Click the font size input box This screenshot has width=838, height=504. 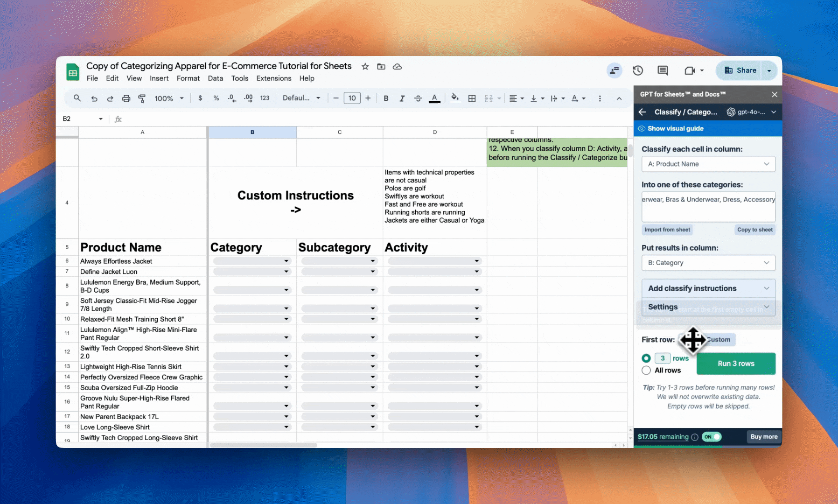(x=352, y=98)
